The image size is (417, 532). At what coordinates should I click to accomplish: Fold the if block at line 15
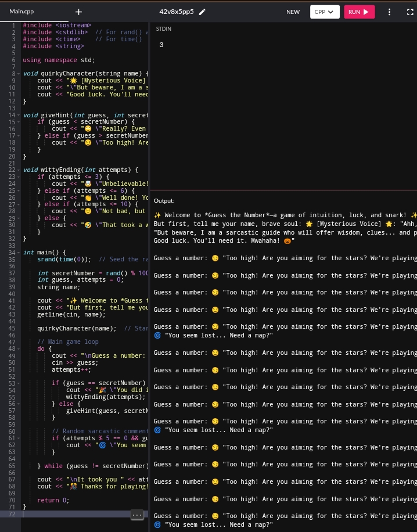pyautogui.click(x=19, y=122)
